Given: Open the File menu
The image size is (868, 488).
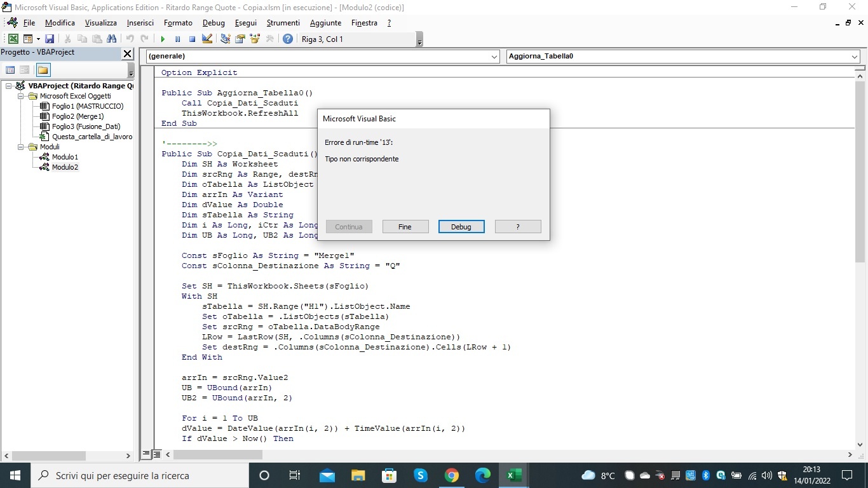Looking at the screenshot, I should click(29, 23).
